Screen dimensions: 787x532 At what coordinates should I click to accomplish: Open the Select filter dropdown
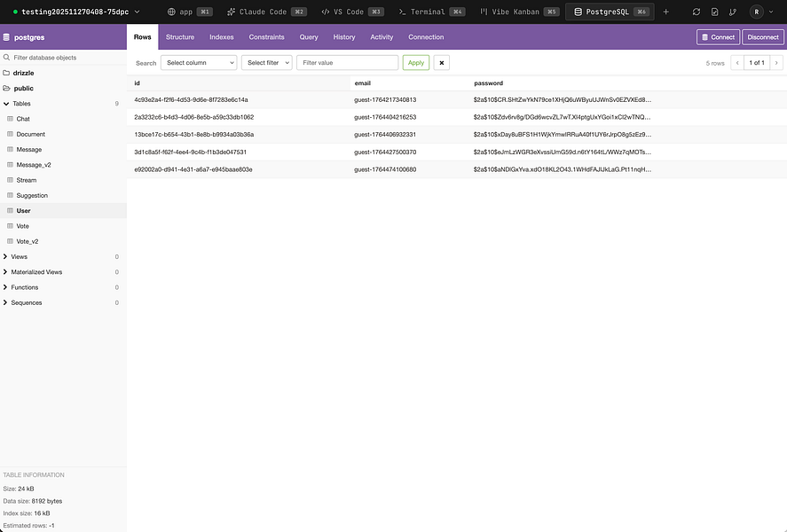[x=266, y=63]
